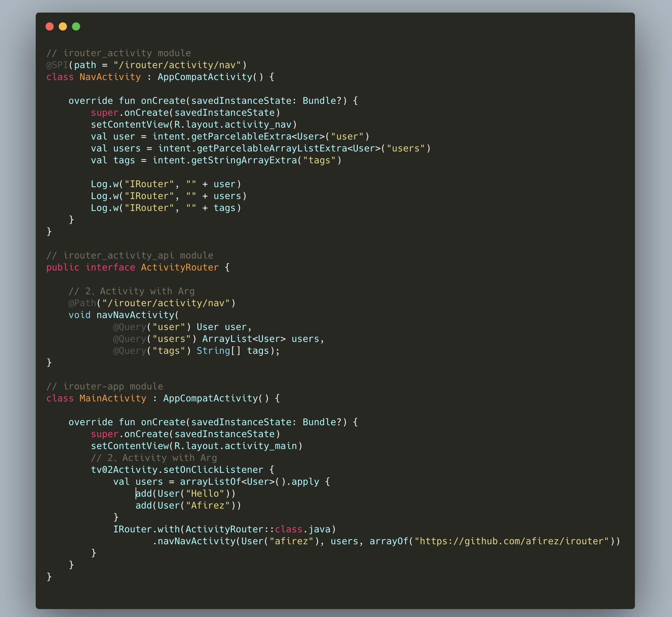Click the @SPI annotation text
The image size is (672, 617).
57,65
